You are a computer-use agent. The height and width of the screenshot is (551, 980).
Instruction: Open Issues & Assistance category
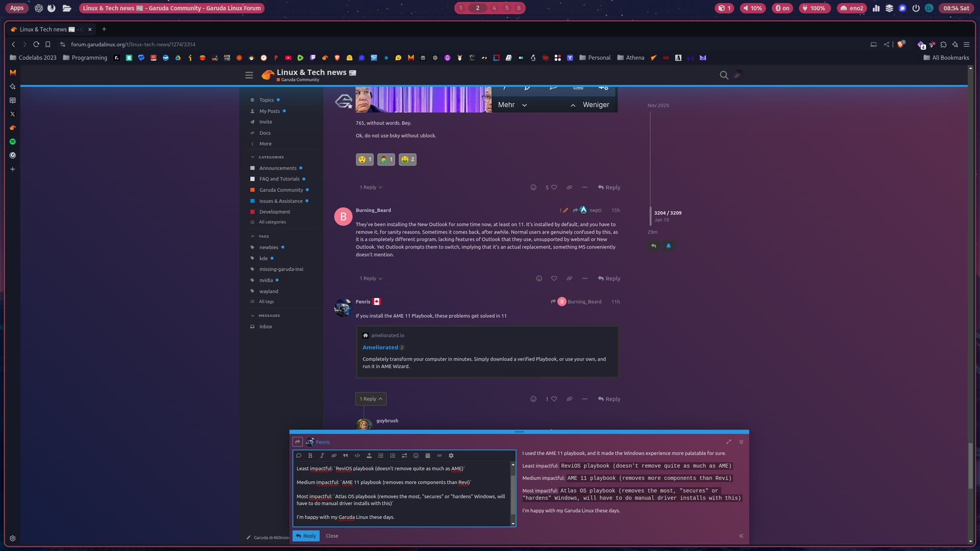(x=281, y=201)
